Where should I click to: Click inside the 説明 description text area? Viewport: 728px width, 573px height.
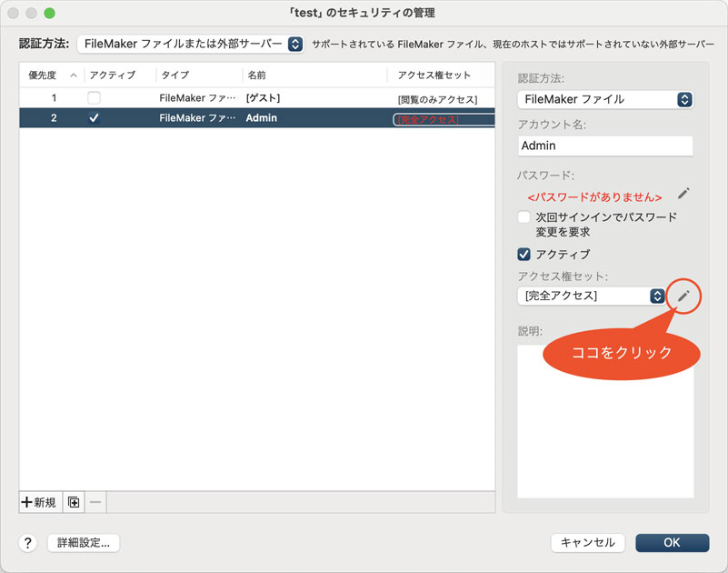click(x=605, y=421)
